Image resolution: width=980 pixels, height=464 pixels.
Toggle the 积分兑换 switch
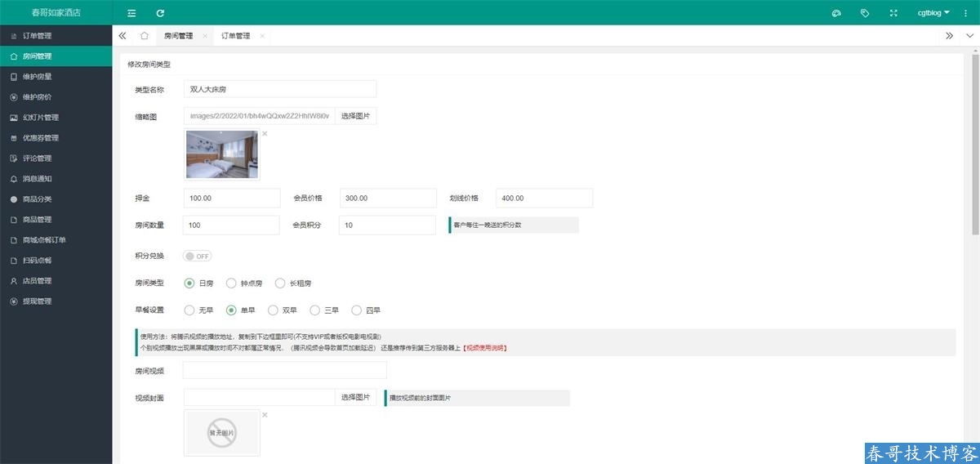click(197, 256)
